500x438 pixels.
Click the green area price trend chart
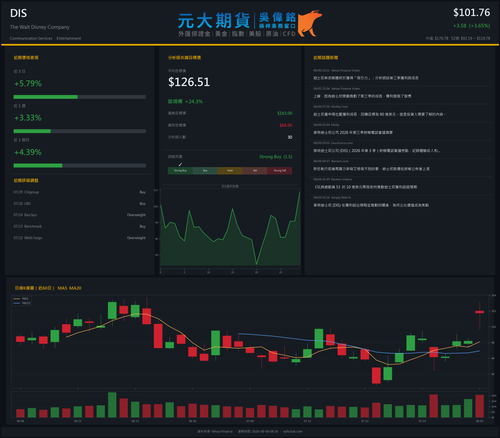[x=230, y=228]
